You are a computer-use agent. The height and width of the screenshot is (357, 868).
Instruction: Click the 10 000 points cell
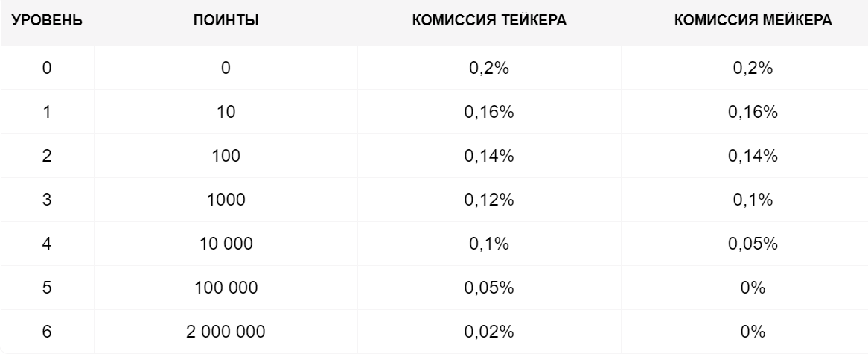click(226, 244)
